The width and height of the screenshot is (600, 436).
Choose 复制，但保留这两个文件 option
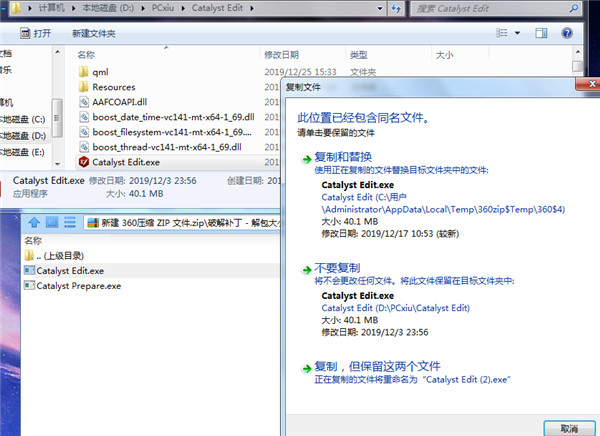tap(377, 366)
